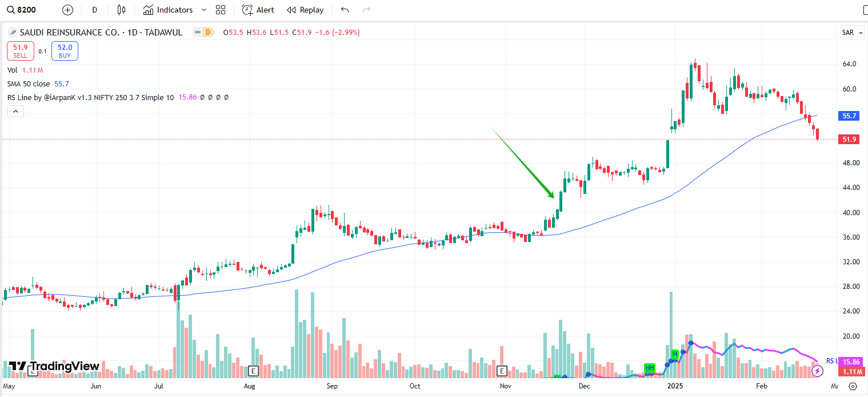
Task: Create a new Alert
Action: [258, 10]
